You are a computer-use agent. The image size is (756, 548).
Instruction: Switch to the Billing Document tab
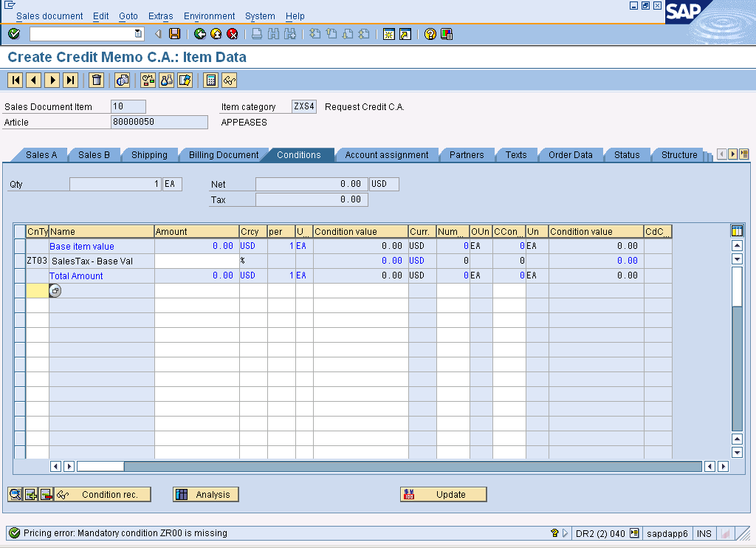click(x=224, y=155)
